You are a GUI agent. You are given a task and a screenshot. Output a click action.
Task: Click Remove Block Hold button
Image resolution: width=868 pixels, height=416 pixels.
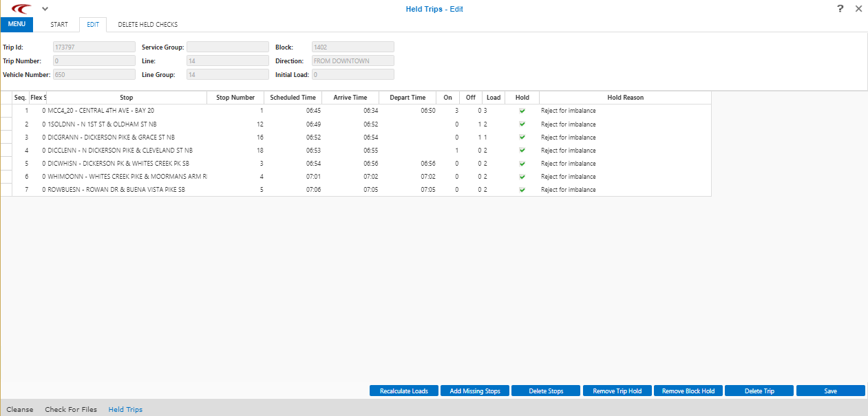pos(688,391)
